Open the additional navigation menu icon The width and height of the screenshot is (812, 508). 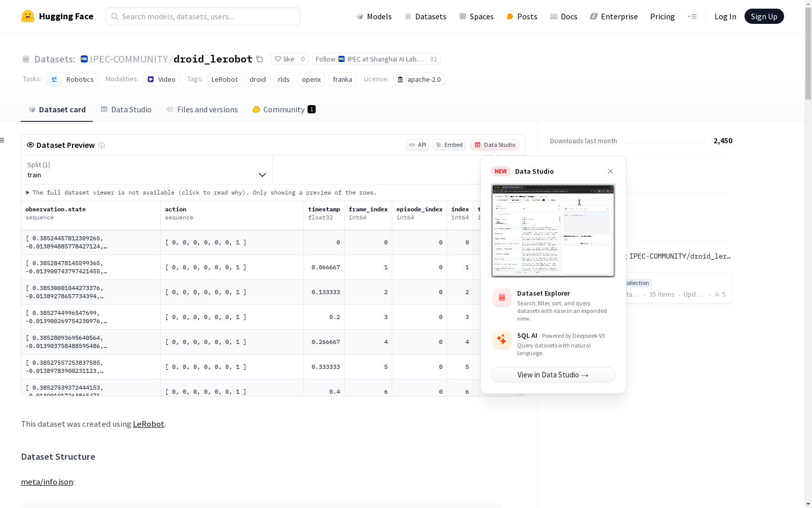[x=692, y=16]
